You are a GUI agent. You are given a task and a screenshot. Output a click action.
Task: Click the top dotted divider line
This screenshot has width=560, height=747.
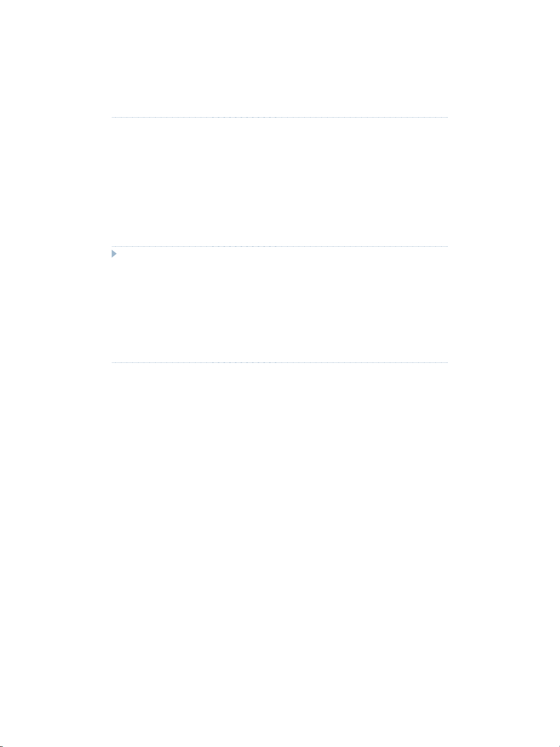pos(279,118)
